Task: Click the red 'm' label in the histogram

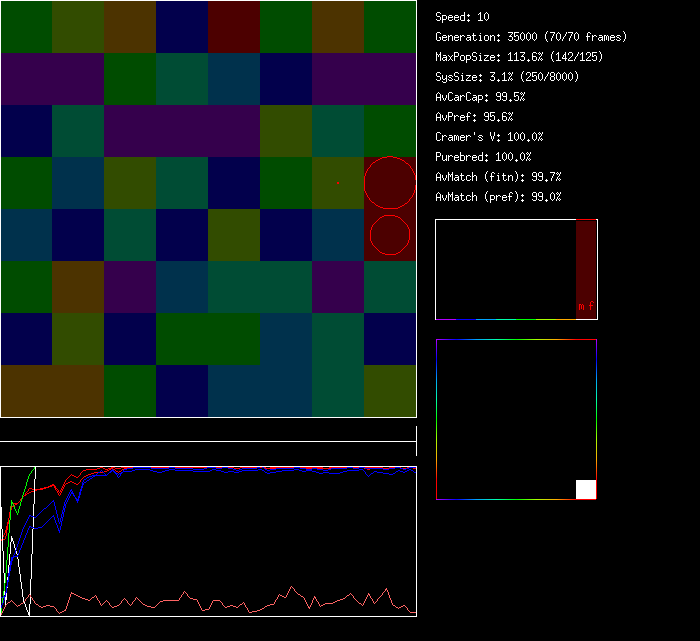Action: 581,306
